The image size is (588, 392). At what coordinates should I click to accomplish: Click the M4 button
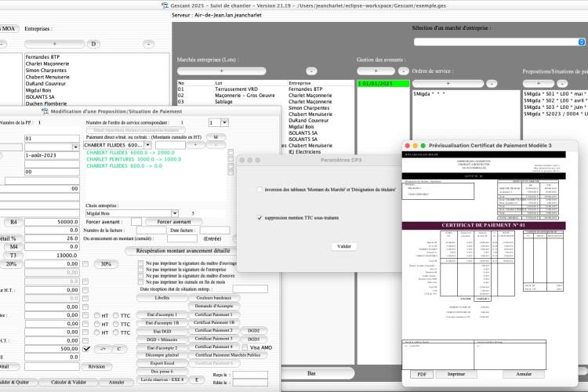point(13,247)
